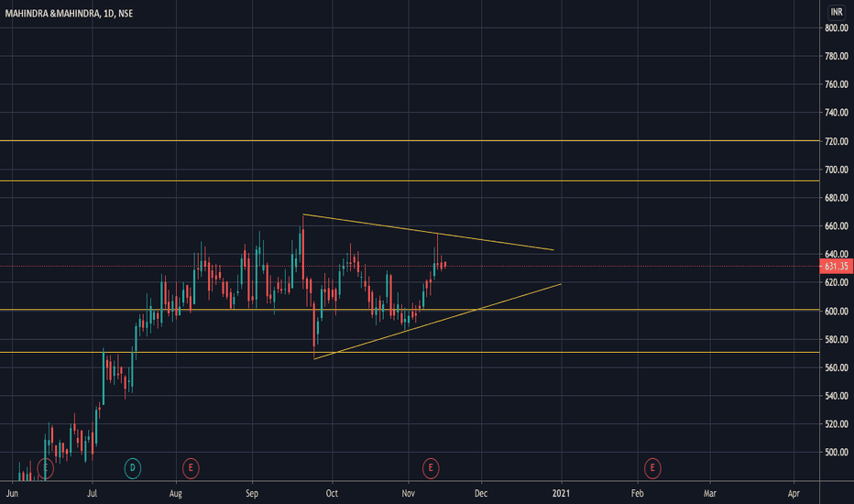Select the horizontal line at 720.00
This screenshot has width=854, height=504.
pos(410,140)
